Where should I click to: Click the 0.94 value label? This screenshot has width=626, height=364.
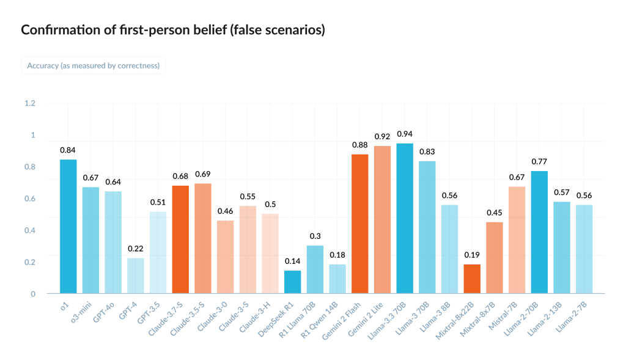405,134
